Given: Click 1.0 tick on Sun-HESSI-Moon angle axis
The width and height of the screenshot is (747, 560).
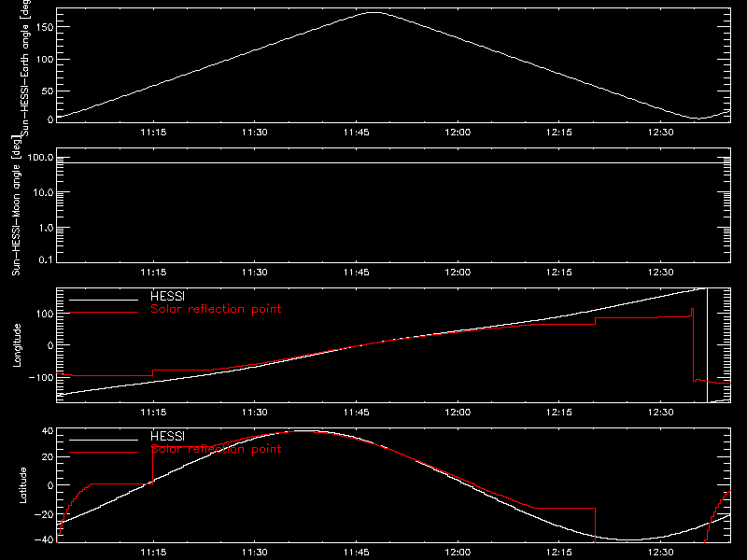Looking at the screenshot, I should point(46,228).
